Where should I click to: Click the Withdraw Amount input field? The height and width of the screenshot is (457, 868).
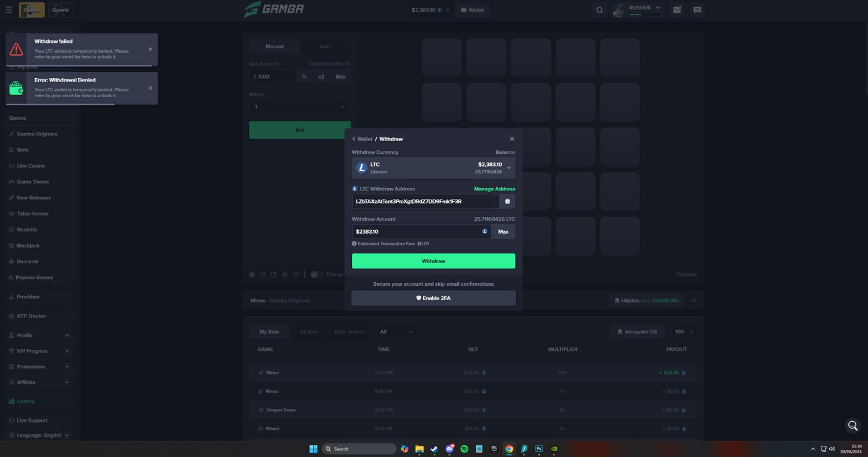point(417,231)
